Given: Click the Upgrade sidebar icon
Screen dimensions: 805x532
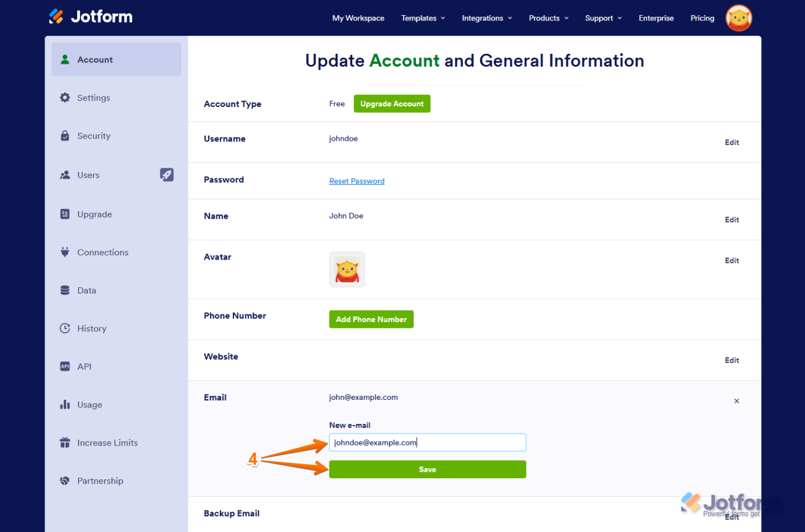Looking at the screenshot, I should coord(65,214).
